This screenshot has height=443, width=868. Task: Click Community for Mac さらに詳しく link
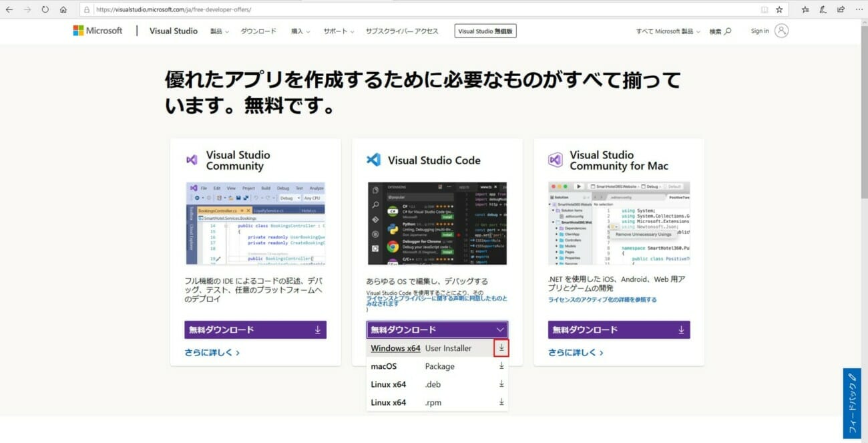click(x=576, y=352)
